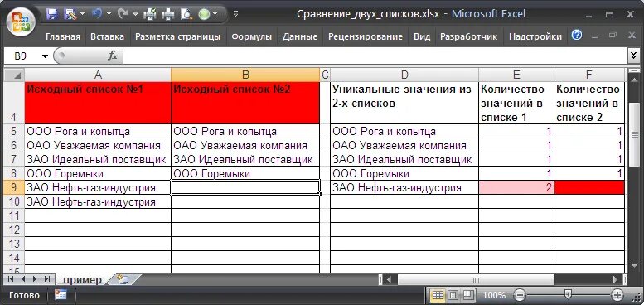Open the Главная ribbon tab
The height and width of the screenshot is (305, 644).
click(x=63, y=36)
